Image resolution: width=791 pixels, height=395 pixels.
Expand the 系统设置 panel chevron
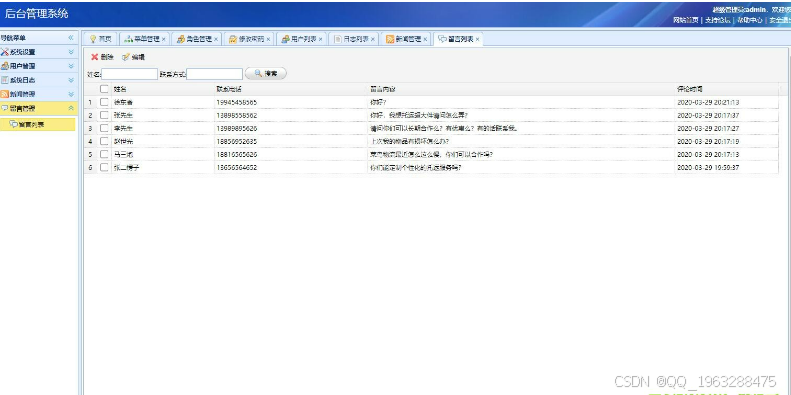click(x=71, y=52)
